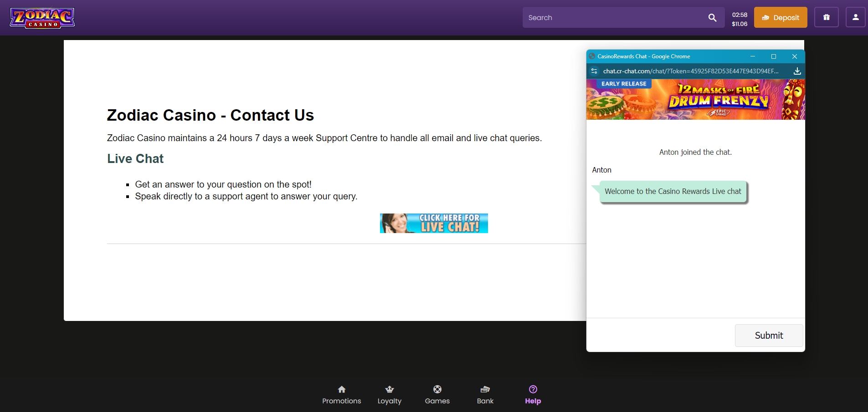Viewport: 868px width, 412px height.
Task: Click the Live Chat banner image
Action: pyautogui.click(x=434, y=223)
